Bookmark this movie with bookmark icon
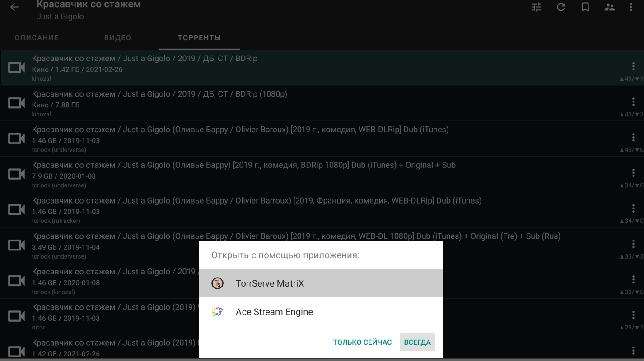This screenshot has height=361, width=644. tap(585, 7)
